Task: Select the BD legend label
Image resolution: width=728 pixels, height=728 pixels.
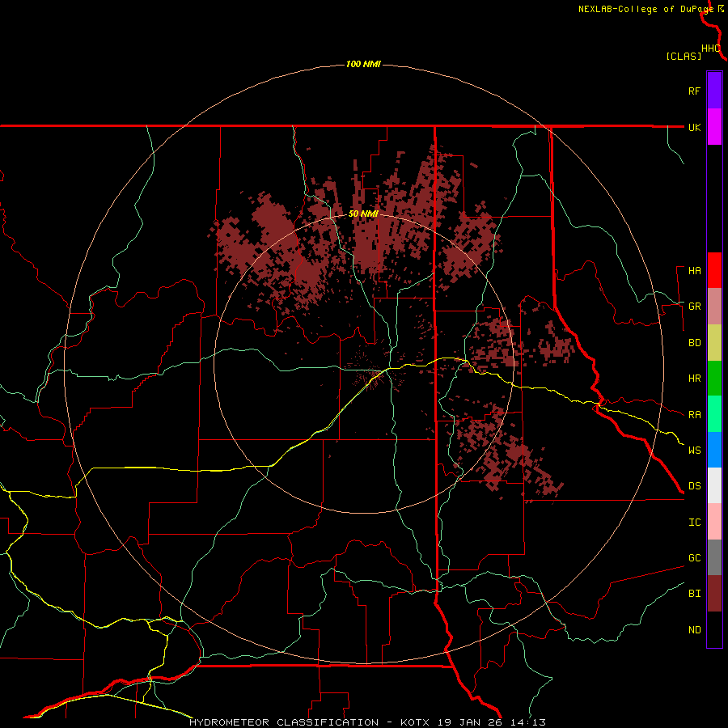Action: tap(694, 343)
